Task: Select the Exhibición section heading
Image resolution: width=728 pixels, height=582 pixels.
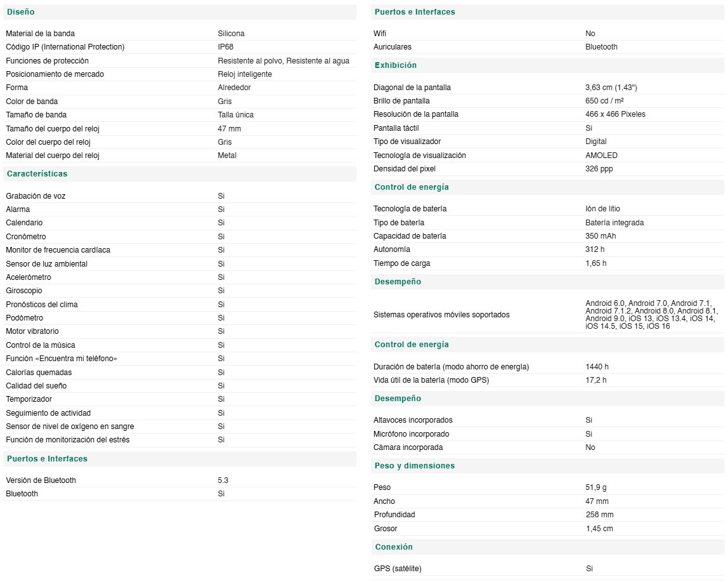Action: (x=396, y=65)
